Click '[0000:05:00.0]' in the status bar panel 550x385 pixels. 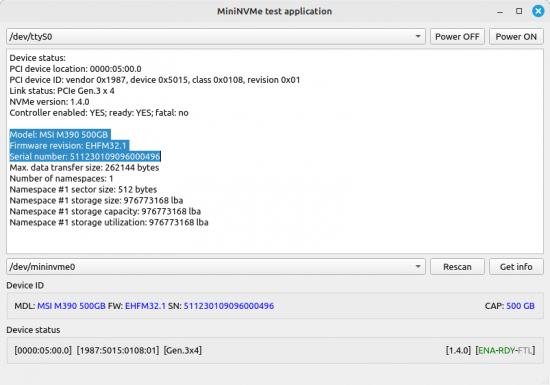43,350
